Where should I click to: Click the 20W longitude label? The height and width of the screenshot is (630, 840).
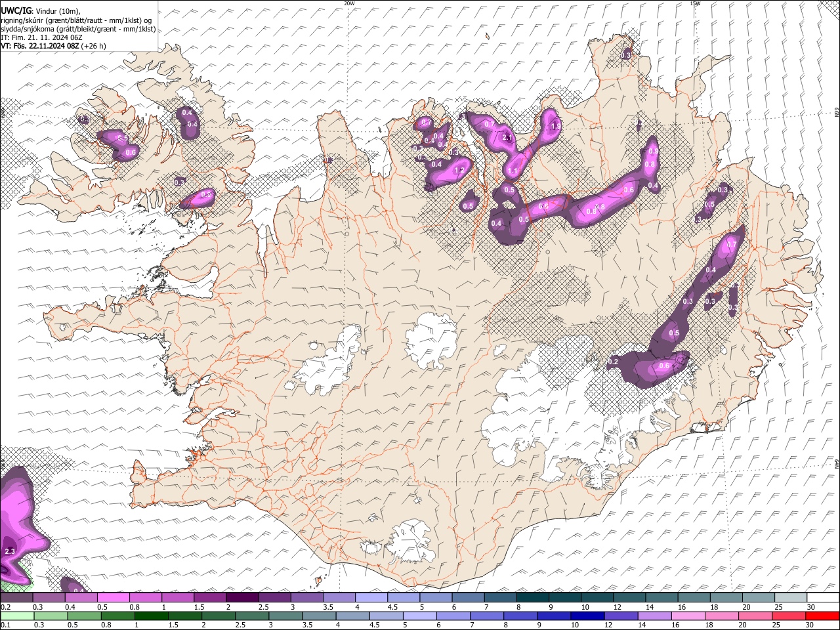click(349, 3)
